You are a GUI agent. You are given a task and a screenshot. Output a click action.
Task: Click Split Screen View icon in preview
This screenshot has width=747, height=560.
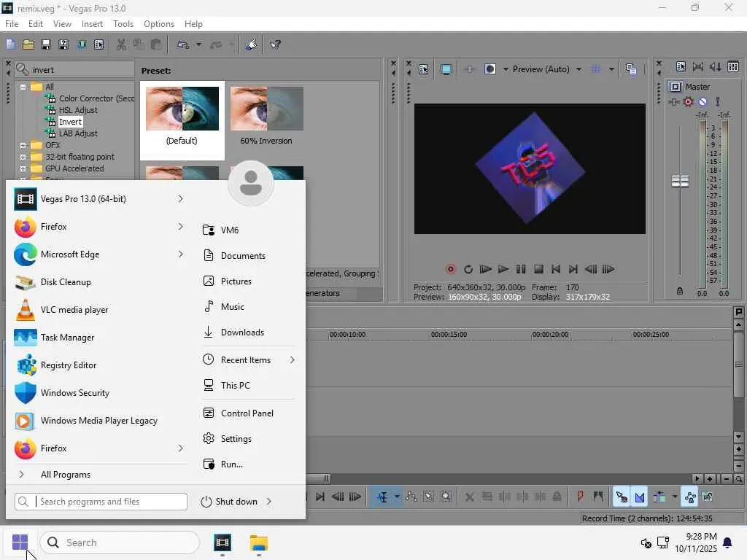(489, 69)
